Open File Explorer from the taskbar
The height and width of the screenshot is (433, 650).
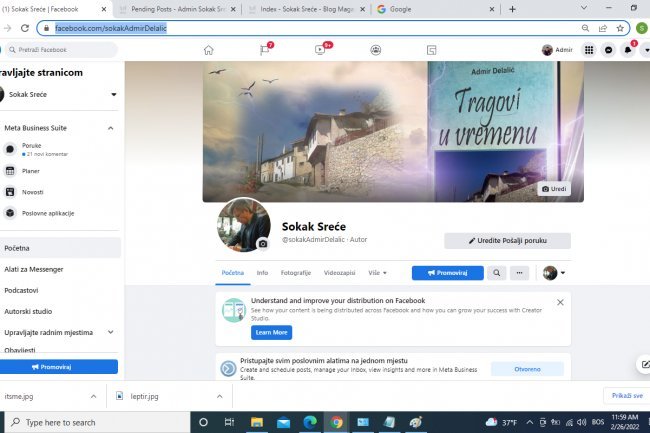click(257, 422)
